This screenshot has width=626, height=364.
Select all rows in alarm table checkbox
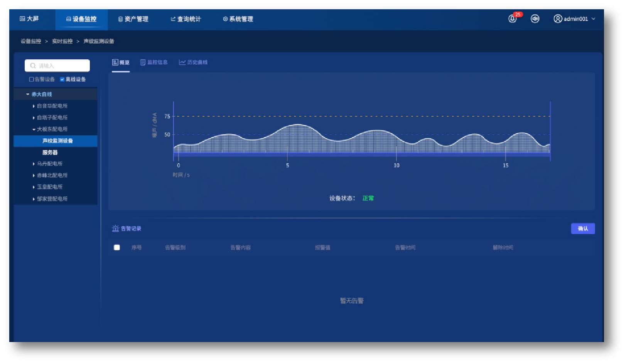(x=117, y=247)
